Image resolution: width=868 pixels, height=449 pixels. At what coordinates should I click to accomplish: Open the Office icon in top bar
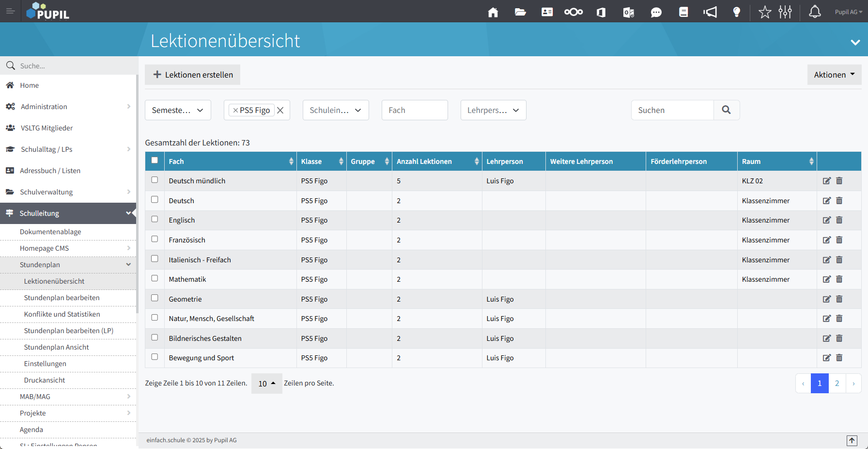coord(601,12)
